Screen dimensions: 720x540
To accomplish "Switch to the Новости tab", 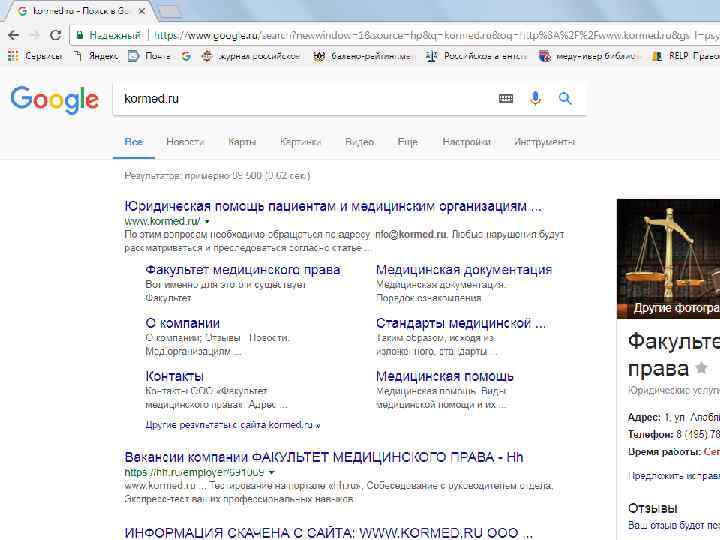I will click(185, 142).
